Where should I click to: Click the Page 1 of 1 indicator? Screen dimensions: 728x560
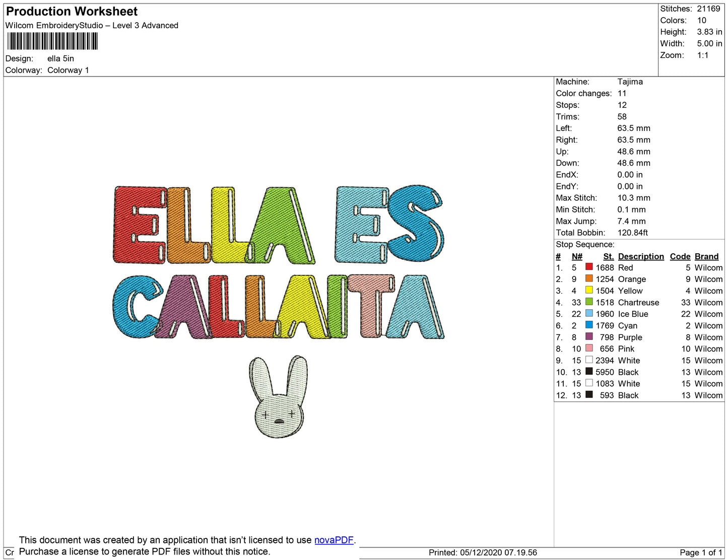click(x=701, y=552)
